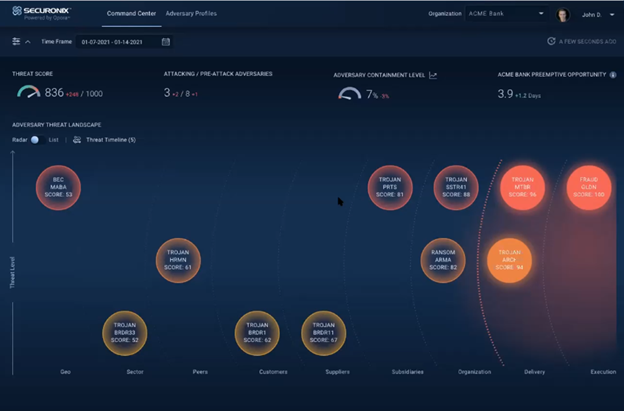Open the Adversary Profiles tab
The width and height of the screenshot is (624, 411).
click(x=190, y=14)
